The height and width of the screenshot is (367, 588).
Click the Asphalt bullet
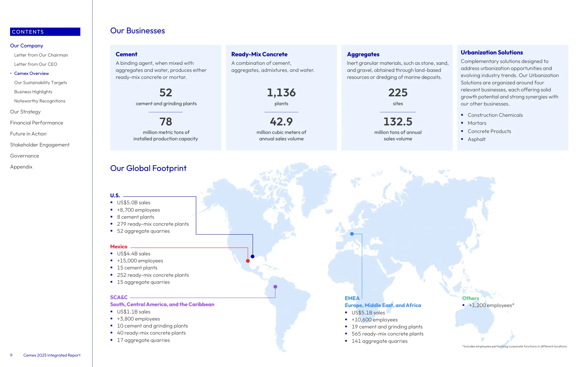click(x=476, y=139)
